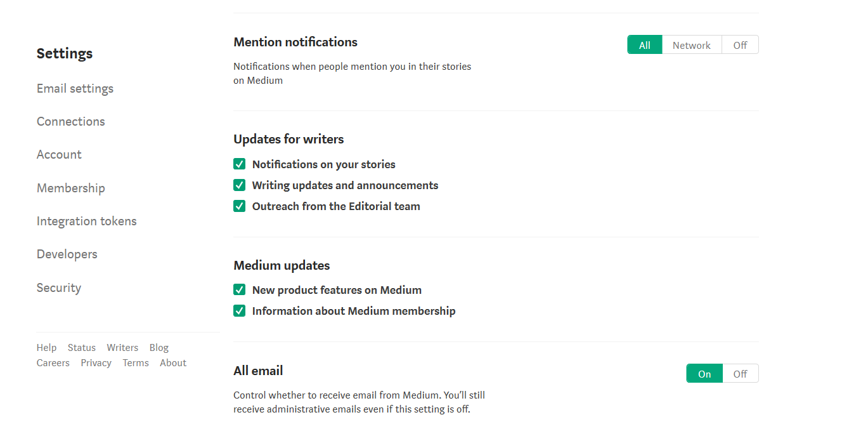Screen dimensions: 868x436
Task: Disable 'Information about Medium membership'
Action: pyautogui.click(x=239, y=310)
